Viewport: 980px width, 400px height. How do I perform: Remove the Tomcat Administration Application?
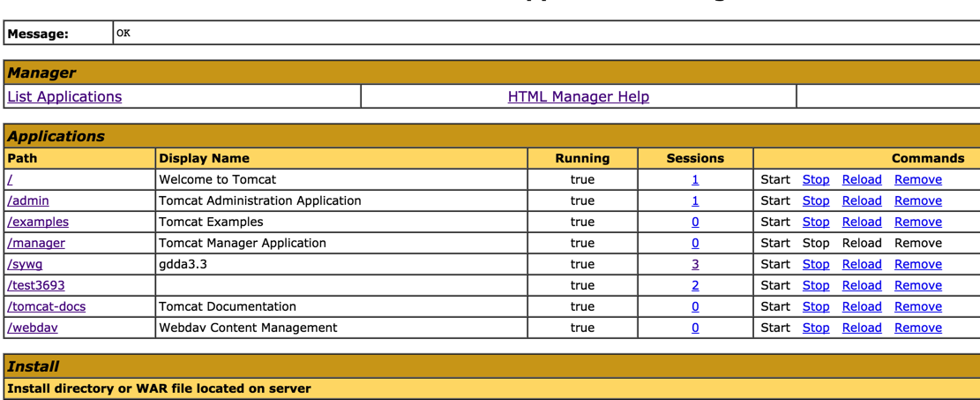(x=918, y=201)
